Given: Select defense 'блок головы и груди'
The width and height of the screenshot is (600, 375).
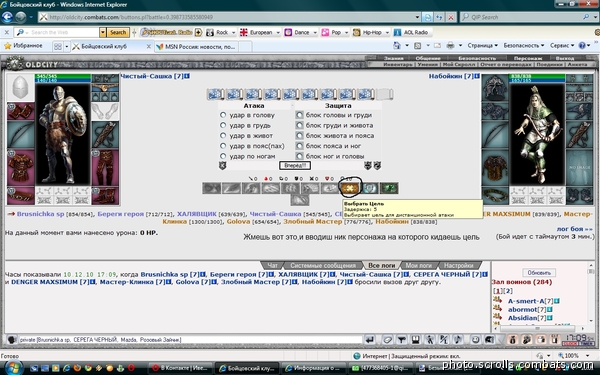Looking at the screenshot, I should pyautogui.click(x=300, y=115).
